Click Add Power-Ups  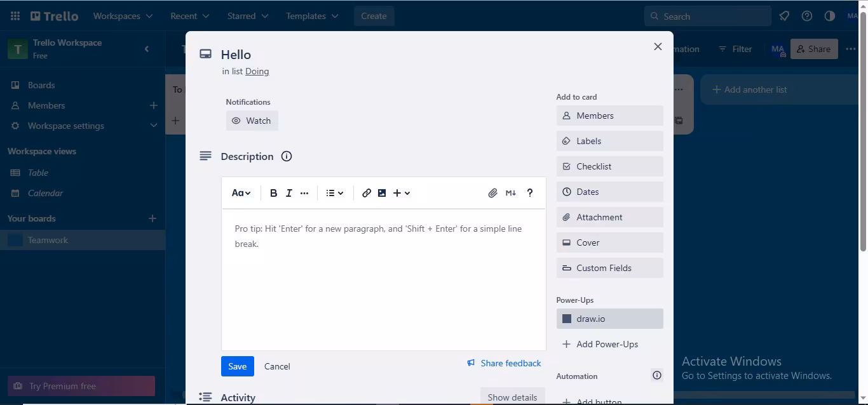click(610, 344)
